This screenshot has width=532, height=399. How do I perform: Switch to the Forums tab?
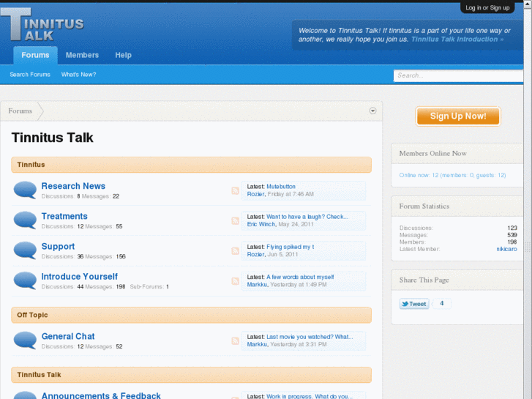(x=35, y=55)
